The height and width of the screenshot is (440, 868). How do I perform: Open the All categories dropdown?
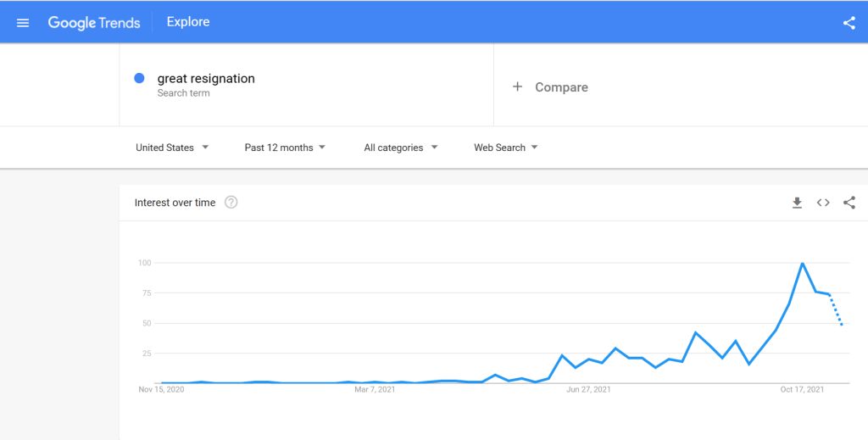(x=401, y=148)
